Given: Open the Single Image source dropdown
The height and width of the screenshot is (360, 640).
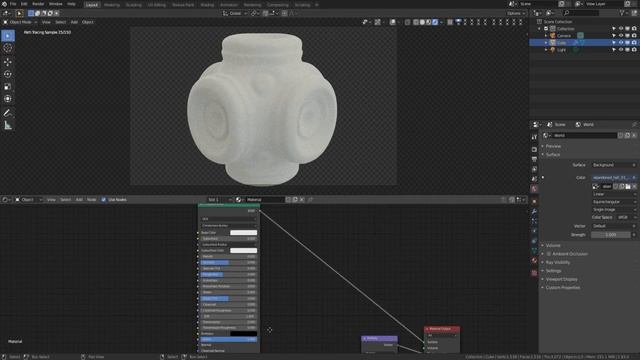Looking at the screenshot, I should [614, 210].
